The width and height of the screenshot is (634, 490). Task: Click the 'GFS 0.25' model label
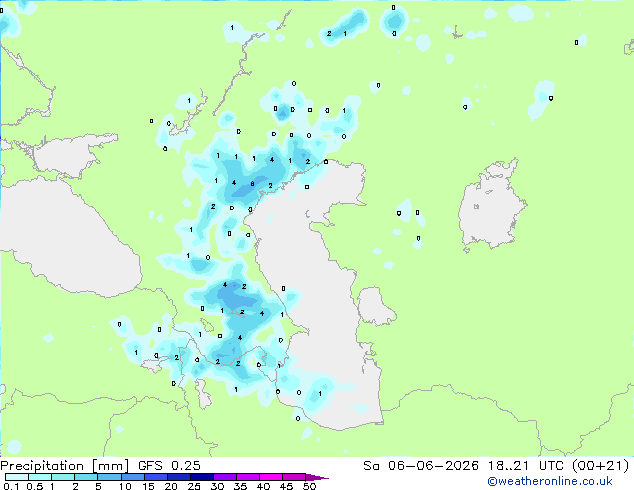tap(169, 466)
